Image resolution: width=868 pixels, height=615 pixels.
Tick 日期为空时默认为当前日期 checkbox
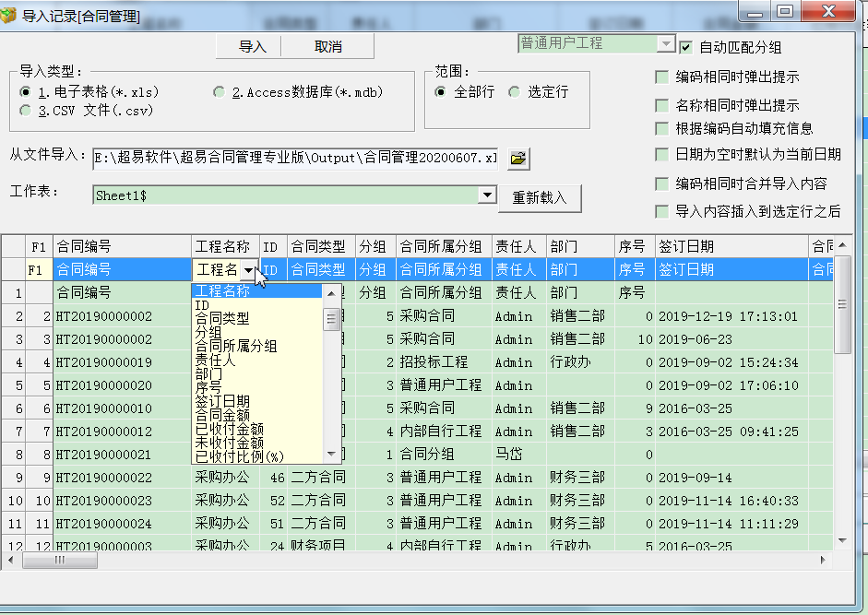(661, 155)
